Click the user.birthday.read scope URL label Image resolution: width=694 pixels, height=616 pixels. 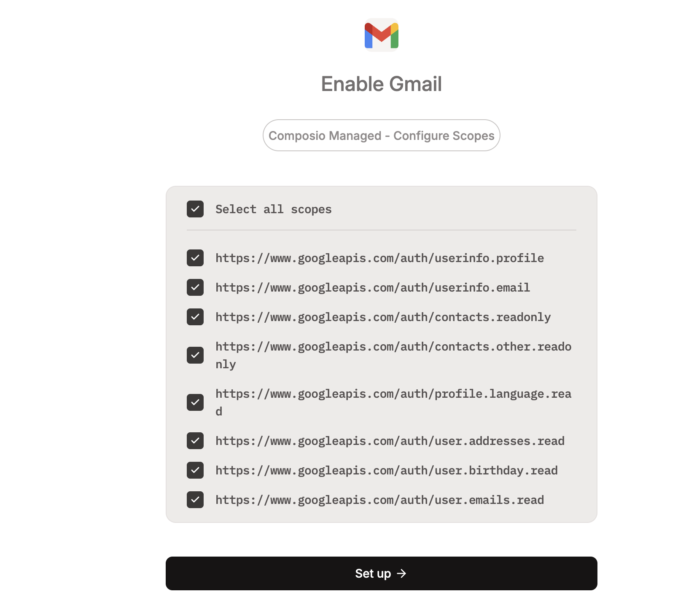386,471
